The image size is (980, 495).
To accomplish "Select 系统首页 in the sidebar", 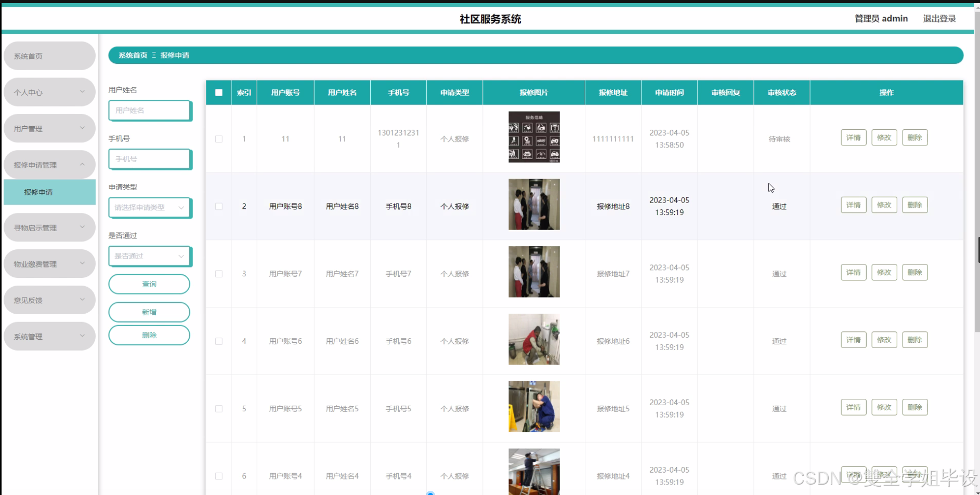I will (49, 56).
